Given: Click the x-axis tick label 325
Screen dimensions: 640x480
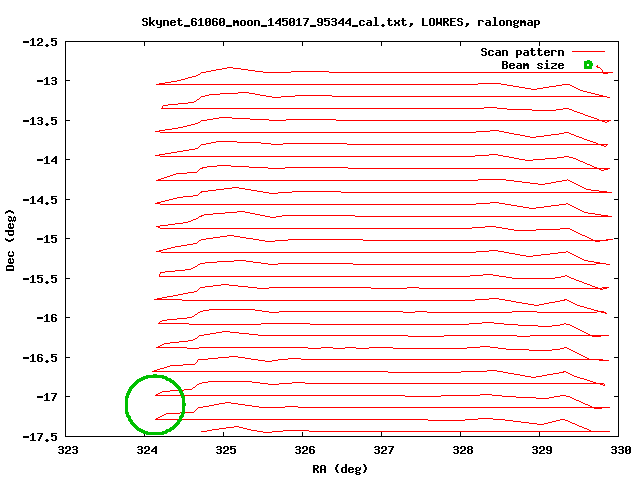Looking at the screenshot, I should tap(226, 450).
